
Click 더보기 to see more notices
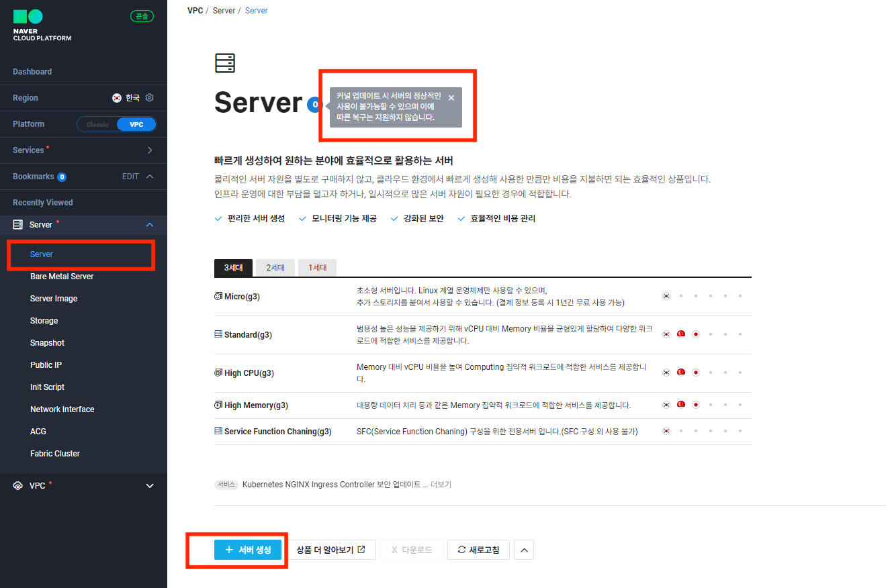(x=441, y=485)
